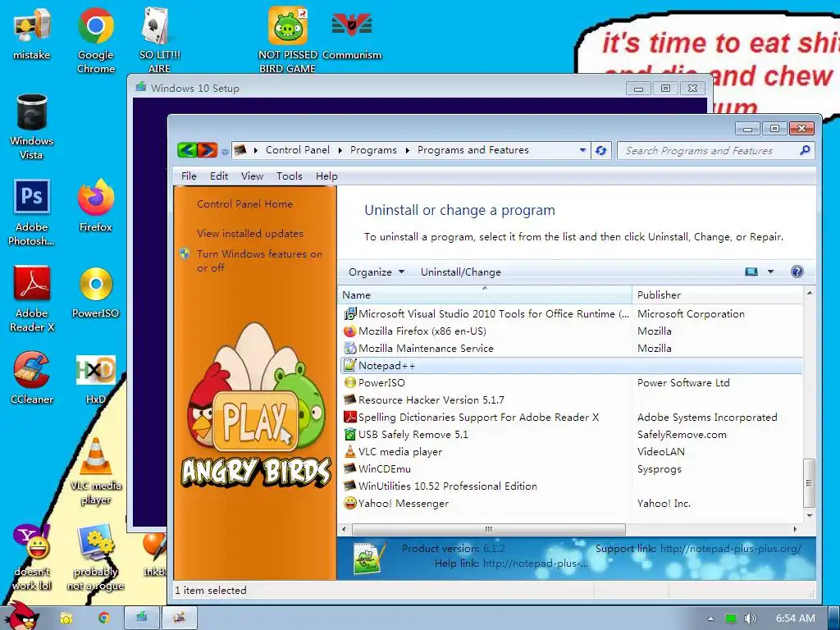Open the view options dropdown arrow
Screen dimensions: 840x630
tap(771, 272)
